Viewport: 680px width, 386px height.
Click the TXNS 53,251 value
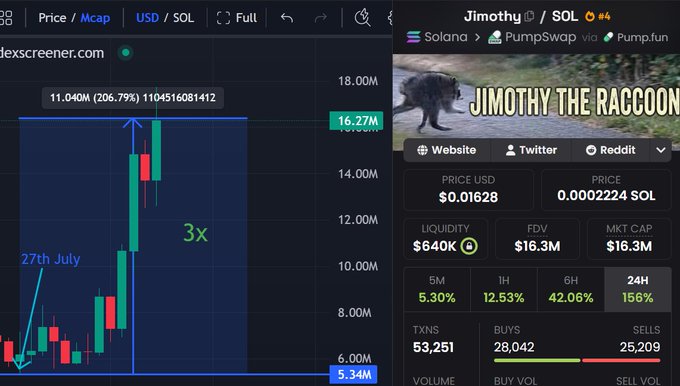pyautogui.click(x=433, y=347)
